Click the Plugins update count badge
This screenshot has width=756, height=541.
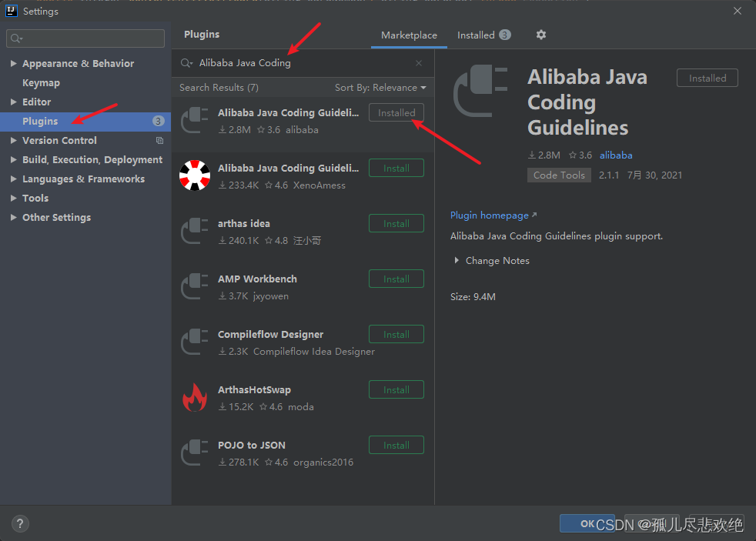click(158, 121)
